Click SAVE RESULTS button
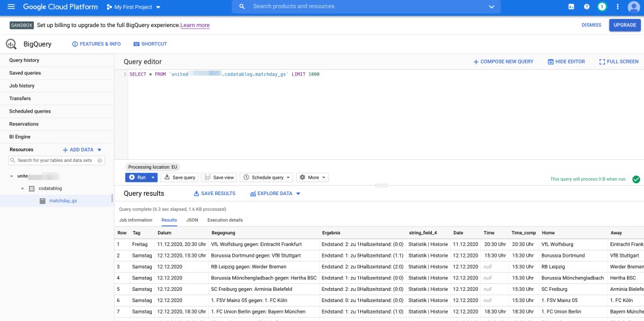The image size is (644, 321). [215, 194]
